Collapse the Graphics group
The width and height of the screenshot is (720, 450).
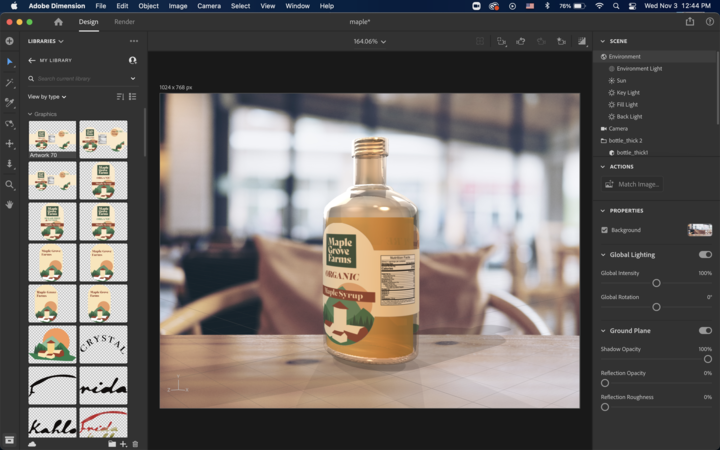click(30, 114)
